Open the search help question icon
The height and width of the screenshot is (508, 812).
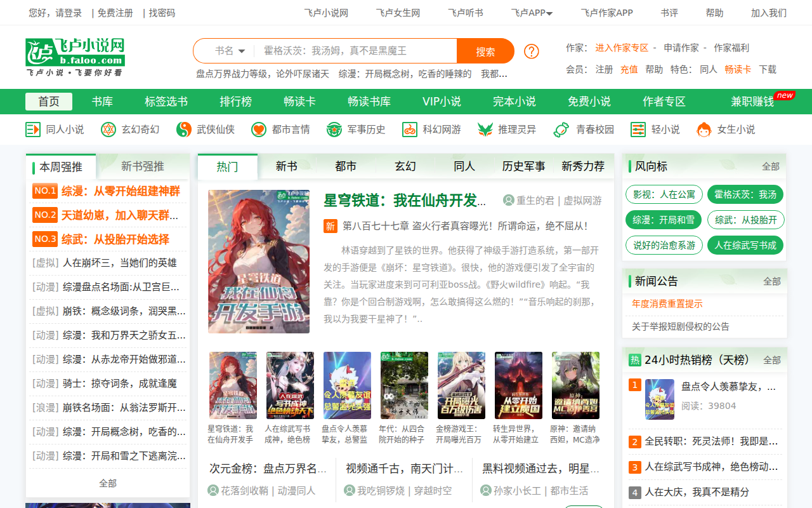point(532,51)
